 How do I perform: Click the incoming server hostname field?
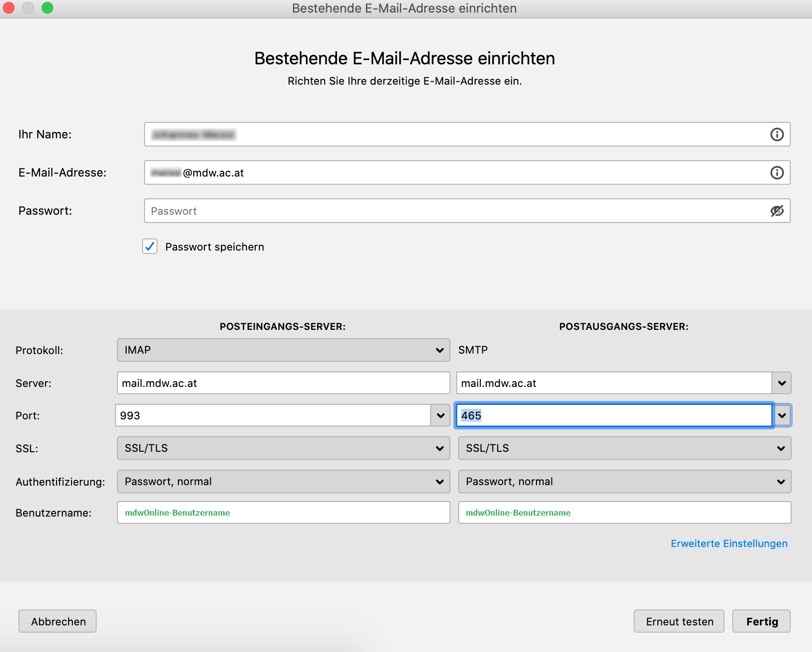(x=283, y=383)
